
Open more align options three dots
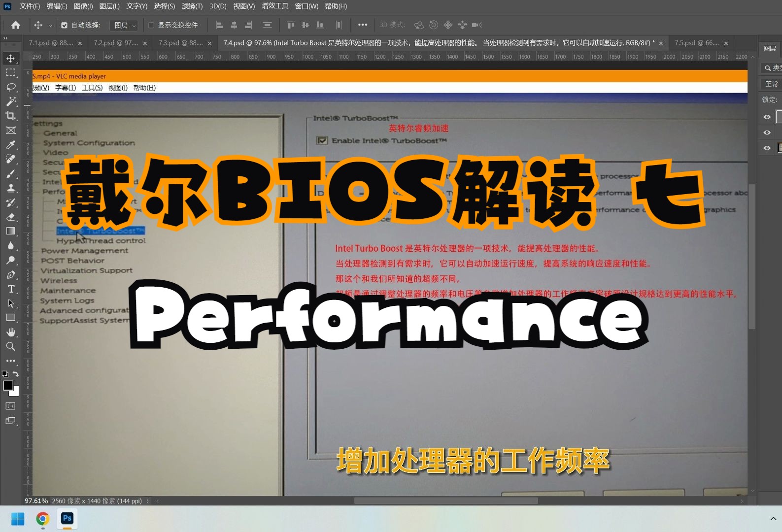pos(363,25)
